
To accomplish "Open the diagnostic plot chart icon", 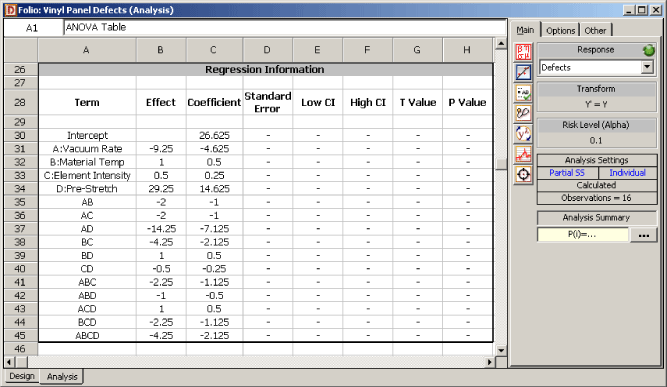I will coord(523,154).
